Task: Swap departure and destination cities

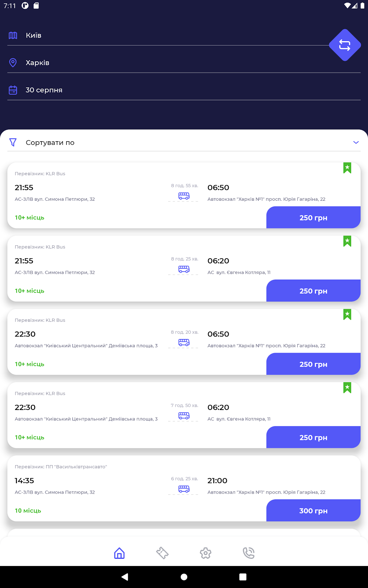Action: tap(345, 45)
